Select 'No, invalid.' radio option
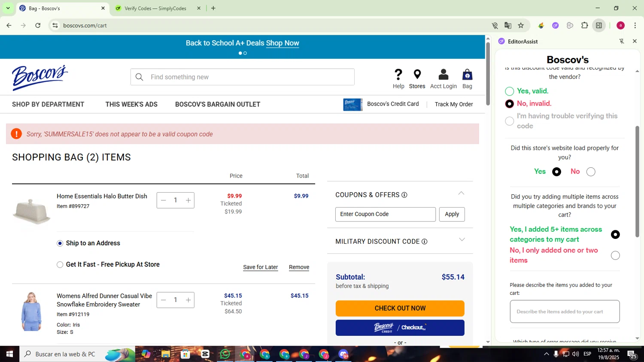The height and width of the screenshot is (362, 644). [509, 104]
